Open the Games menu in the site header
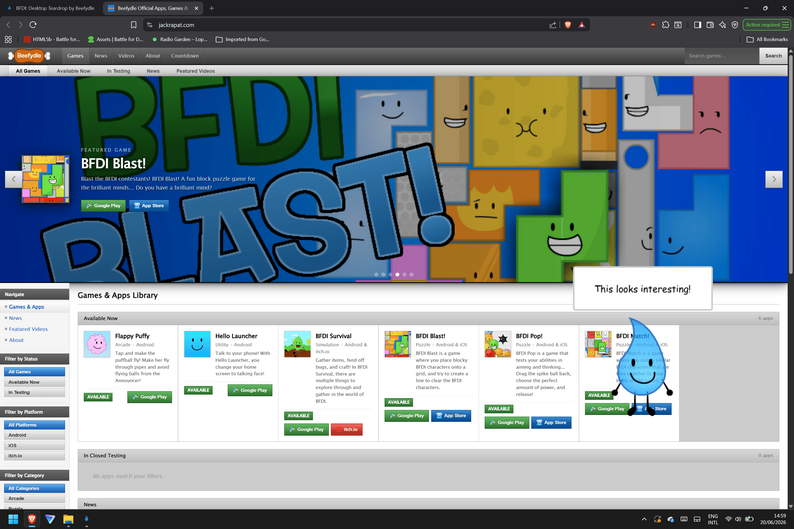The image size is (794, 529). 75,56
